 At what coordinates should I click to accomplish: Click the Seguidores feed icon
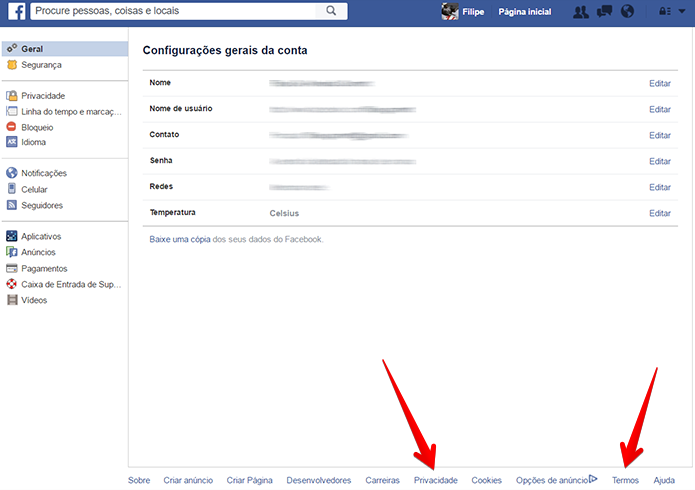(x=12, y=205)
